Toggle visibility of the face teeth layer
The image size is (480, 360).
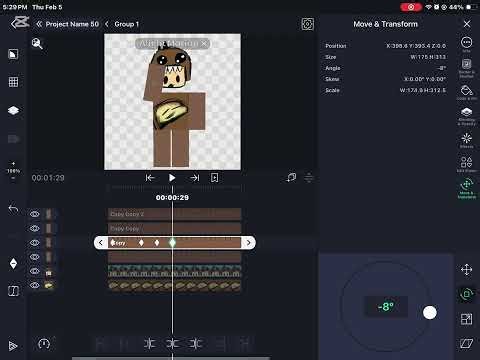35,271
